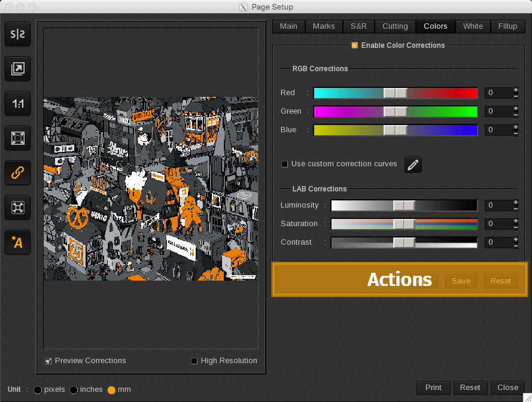Set preview zoom with 1:1 icon
Image resolution: width=532 pixels, height=402 pixels.
point(18,104)
